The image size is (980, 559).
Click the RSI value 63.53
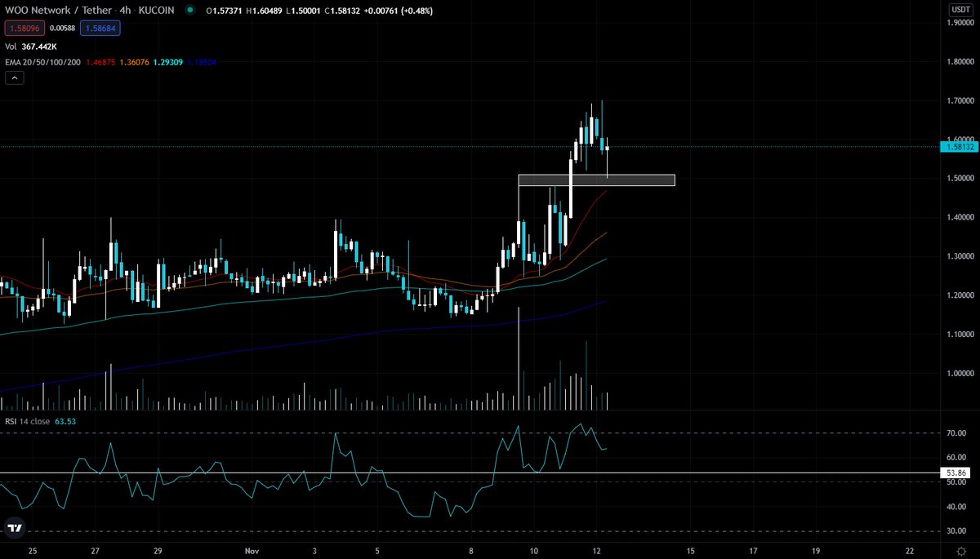66,421
